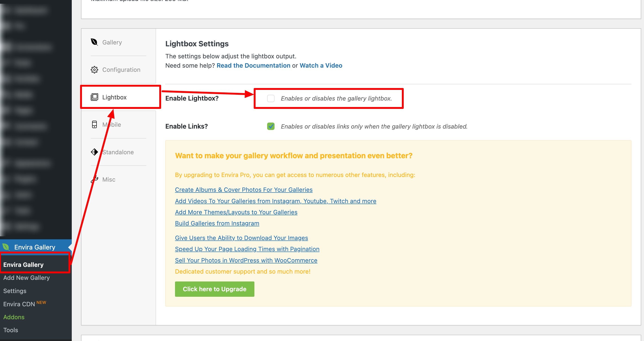
Task: Enable the gallery lightbox checkbox
Action: pyautogui.click(x=271, y=98)
